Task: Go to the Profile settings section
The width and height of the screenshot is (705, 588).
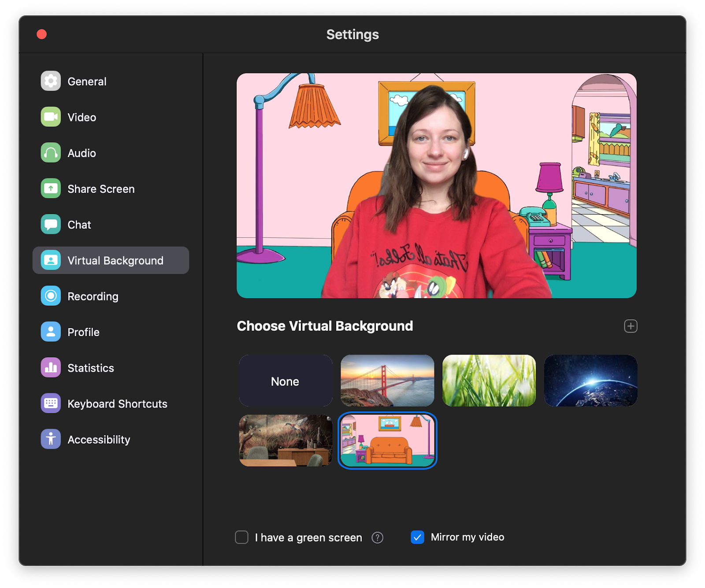Action: (83, 332)
